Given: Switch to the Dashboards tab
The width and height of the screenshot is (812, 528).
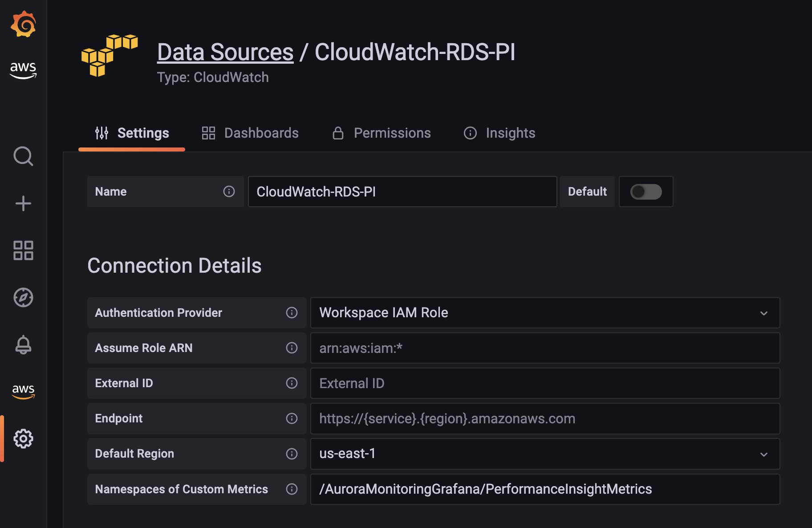Looking at the screenshot, I should pos(261,133).
